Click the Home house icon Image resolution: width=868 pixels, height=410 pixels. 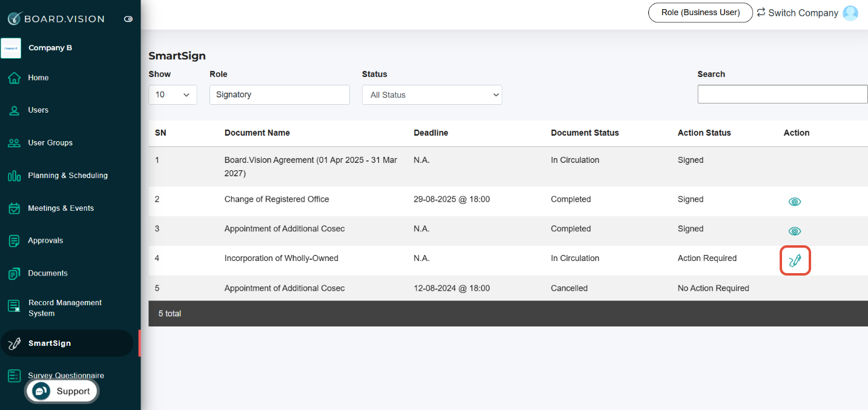click(x=14, y=78)
